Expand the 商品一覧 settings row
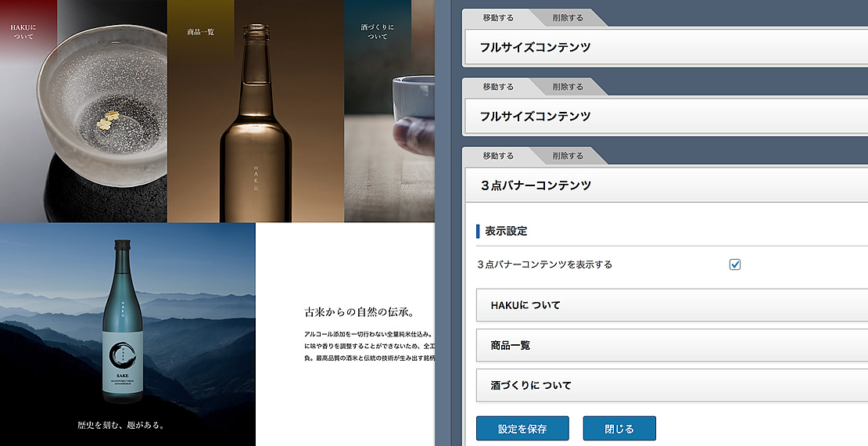868x446 pixels. [672, 345]
